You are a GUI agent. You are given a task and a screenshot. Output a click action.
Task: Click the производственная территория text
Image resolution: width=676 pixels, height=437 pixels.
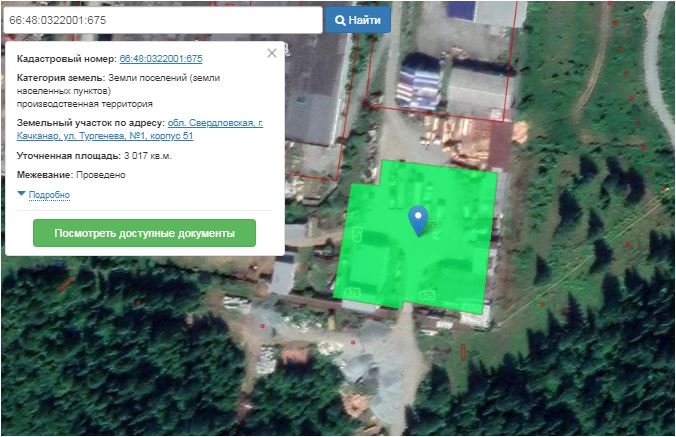tap(84, 104)
